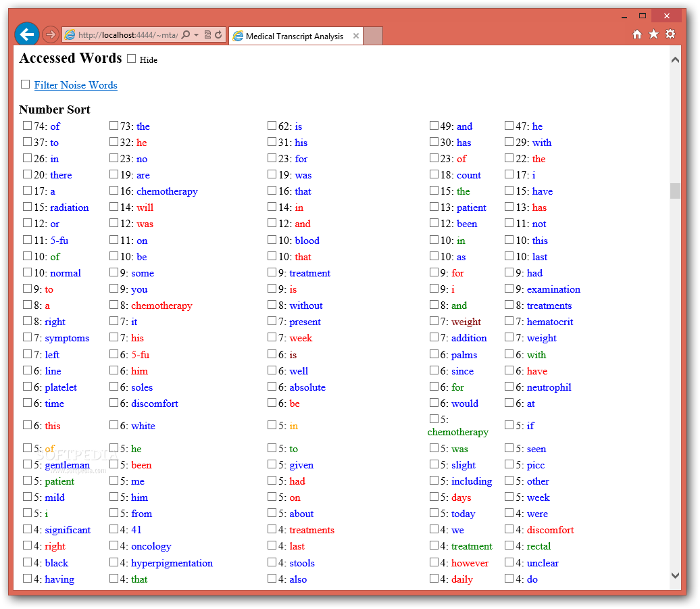Check the box for 49: and
This screenshot has height=609, width=700.
(434, 126)
